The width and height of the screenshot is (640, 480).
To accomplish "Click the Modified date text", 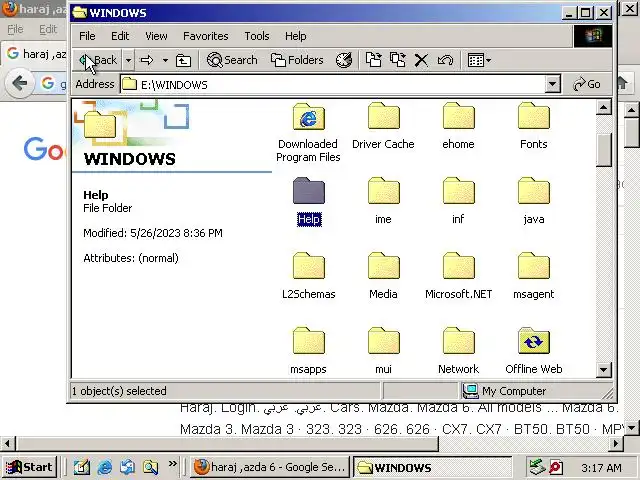I will pos(153,233).
